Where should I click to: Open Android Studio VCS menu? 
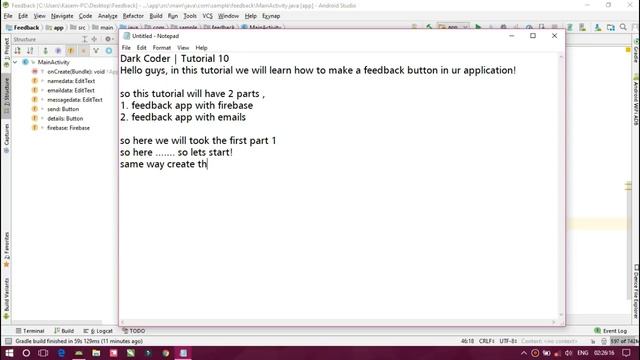click(x=207, y=16)
